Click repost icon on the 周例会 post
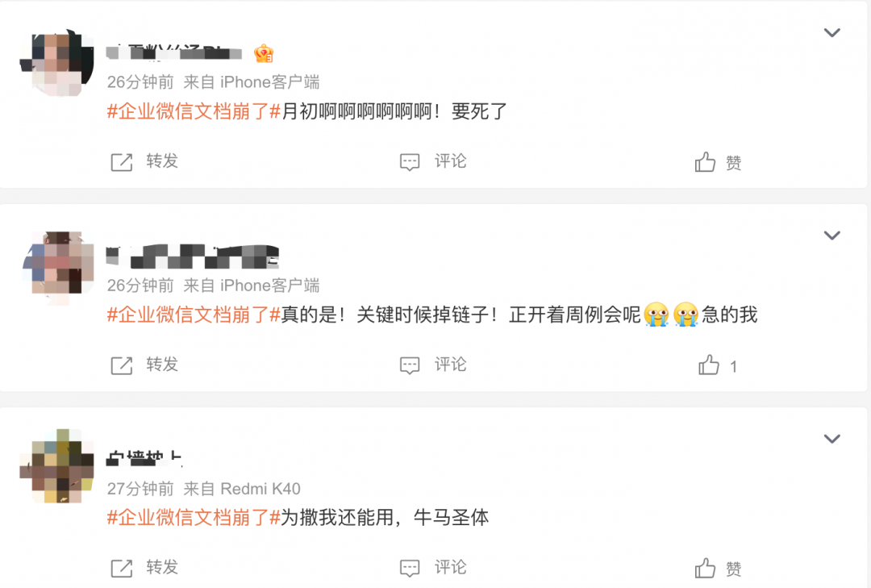The width and height of the screenshot is (871, 588). click(x=122, y=365)
